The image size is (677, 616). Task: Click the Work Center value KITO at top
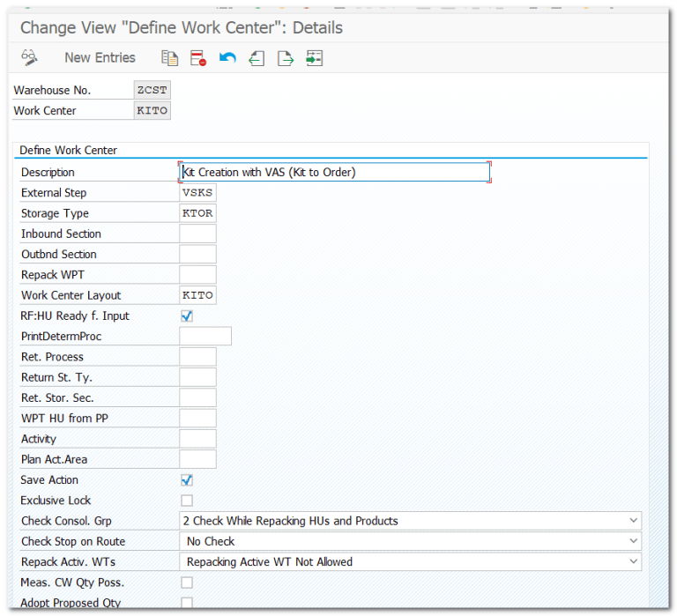(152, 110)
